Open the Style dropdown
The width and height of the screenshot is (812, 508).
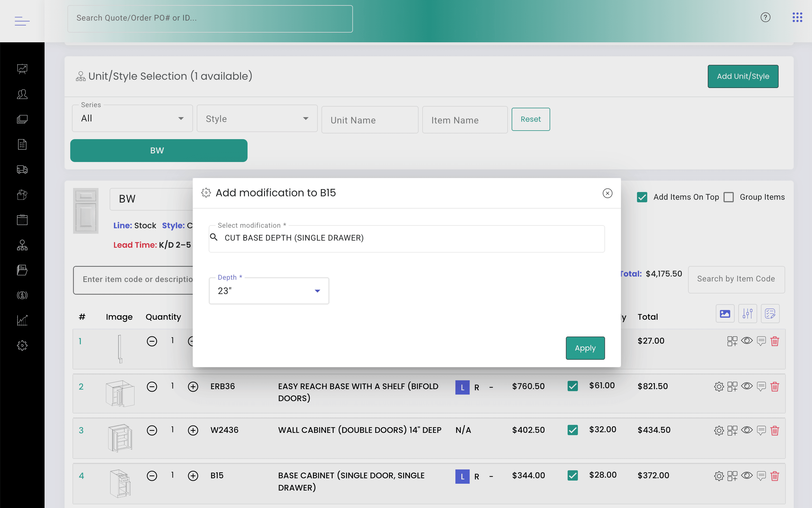tap(257, 118)
